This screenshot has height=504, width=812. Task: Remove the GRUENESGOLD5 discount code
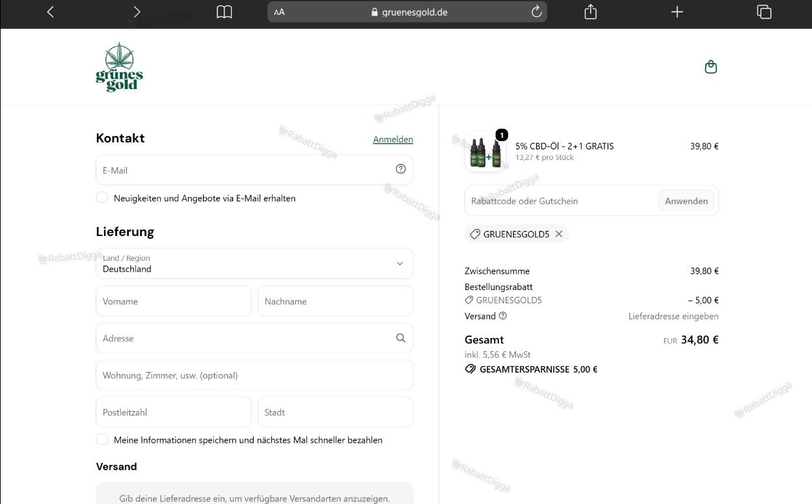(x=559, y=234)
